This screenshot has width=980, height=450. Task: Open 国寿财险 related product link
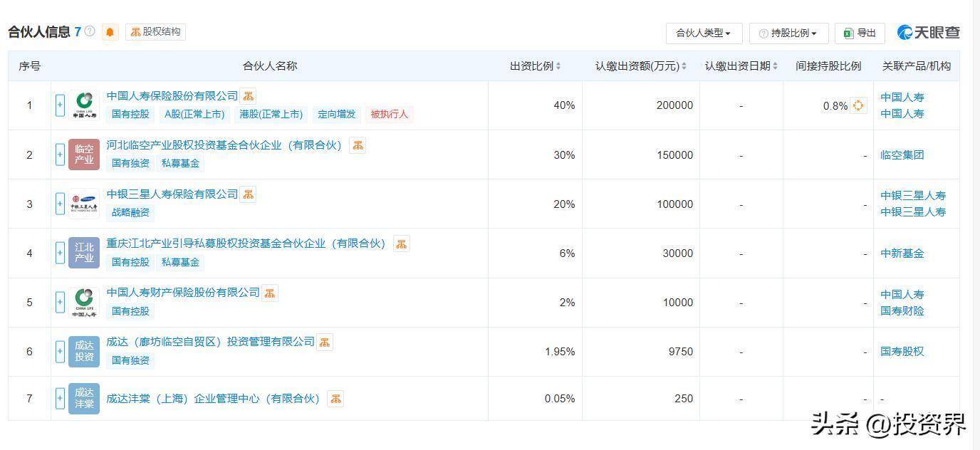click(x=902, y=311)
